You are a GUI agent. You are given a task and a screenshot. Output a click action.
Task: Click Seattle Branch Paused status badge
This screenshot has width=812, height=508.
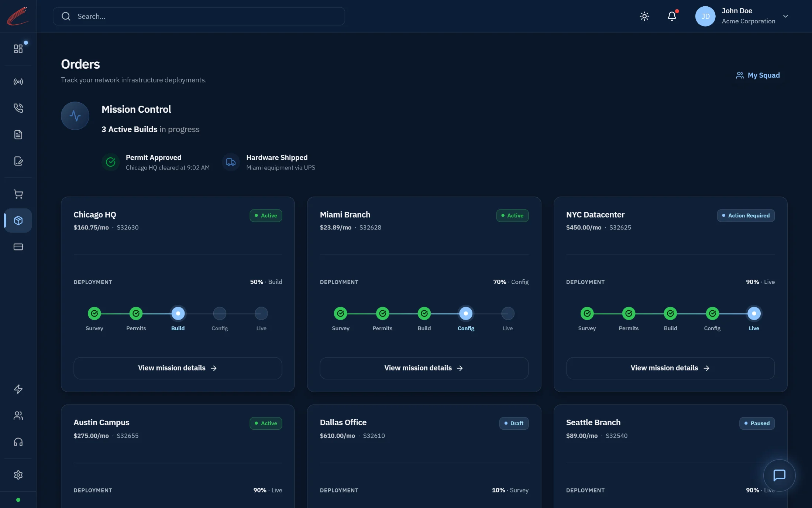click(x=757, y=423)
